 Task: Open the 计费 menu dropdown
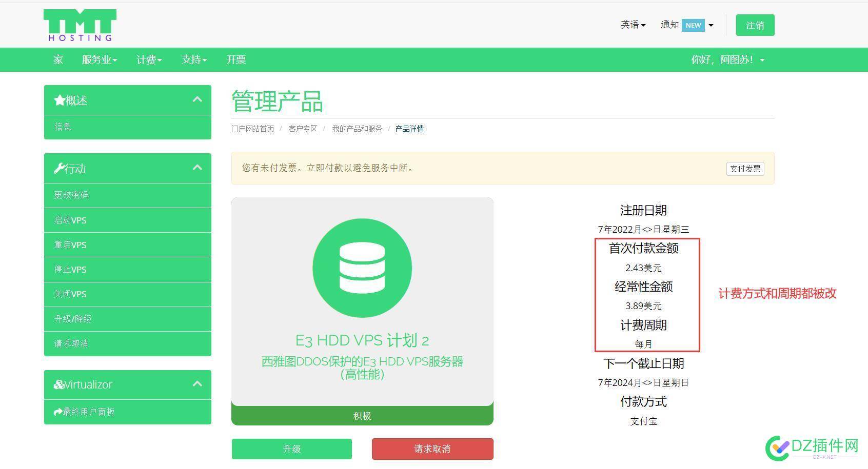(x=149, y=59)
